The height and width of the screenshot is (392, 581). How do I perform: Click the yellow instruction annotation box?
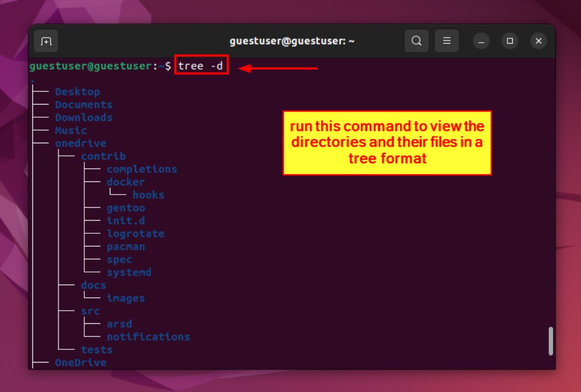click(387, 142)
